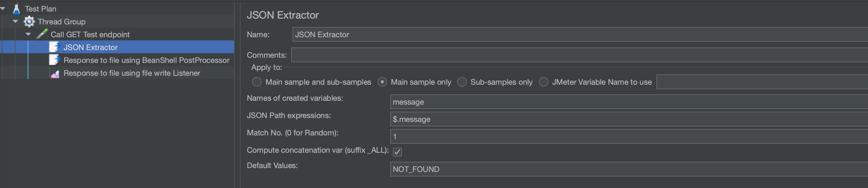868x188 pixels.
Task: Click the Test Plan root tree icon
Action: (16, 8)
